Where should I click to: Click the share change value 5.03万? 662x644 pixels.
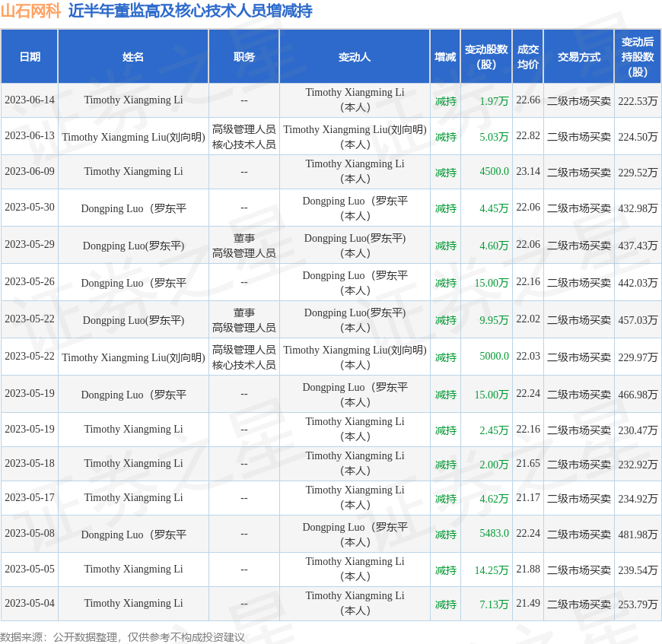click(x=494, y=137)
